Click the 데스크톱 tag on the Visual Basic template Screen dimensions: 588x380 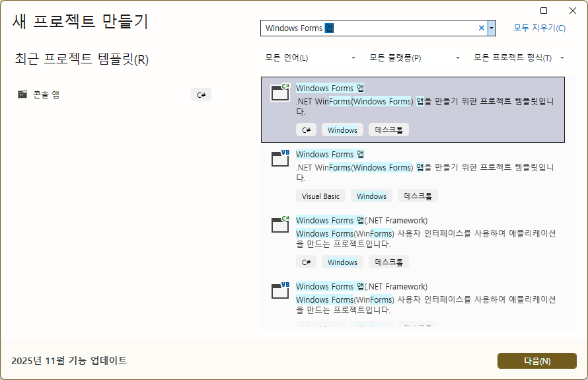418,196
